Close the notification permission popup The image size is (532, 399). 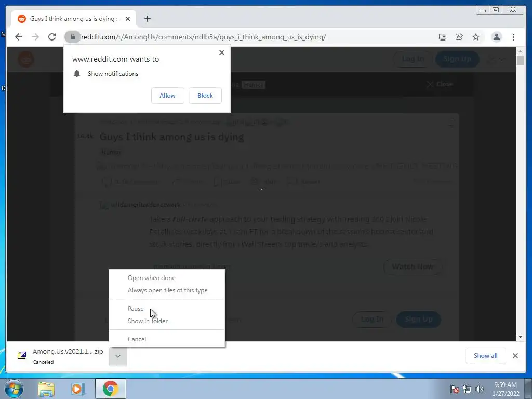coord(222,52)
